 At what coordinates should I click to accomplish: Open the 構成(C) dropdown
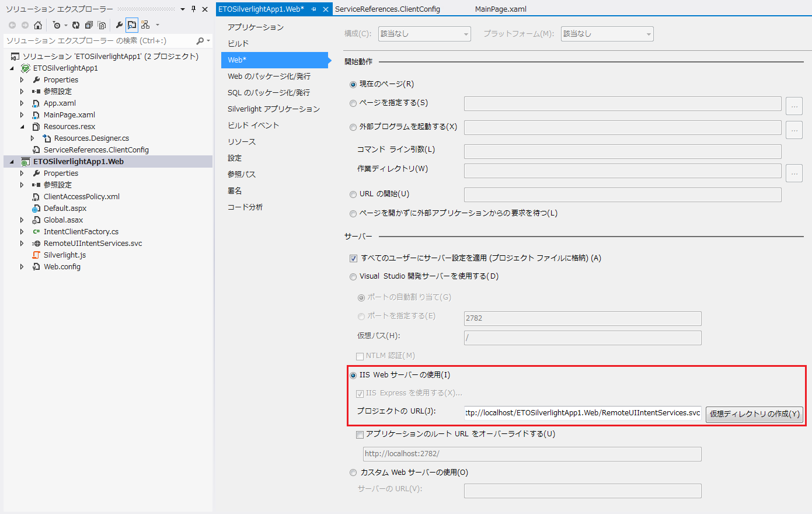click(x=424, y=34)
